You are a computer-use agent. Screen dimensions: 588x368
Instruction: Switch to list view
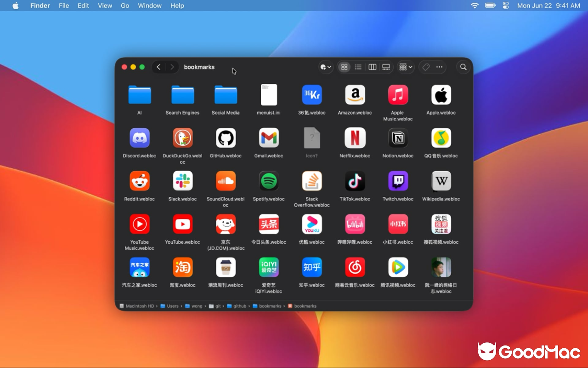[x=358, y=67]
